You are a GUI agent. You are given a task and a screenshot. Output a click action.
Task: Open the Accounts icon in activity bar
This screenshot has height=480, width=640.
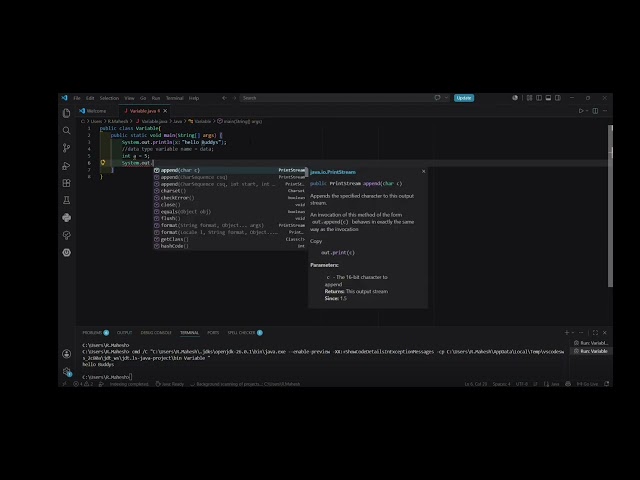[x=67, y=354]
